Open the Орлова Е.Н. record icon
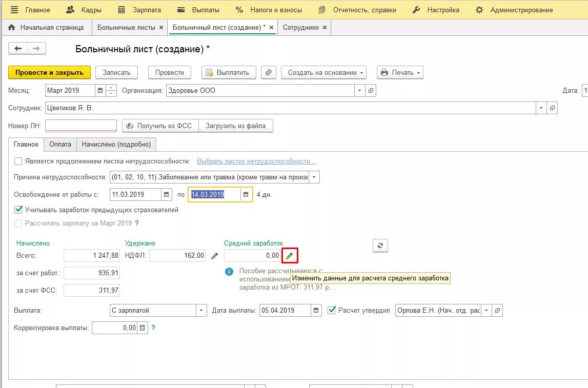The width and height of the screenshot is (588, 388). pos(497,311)
